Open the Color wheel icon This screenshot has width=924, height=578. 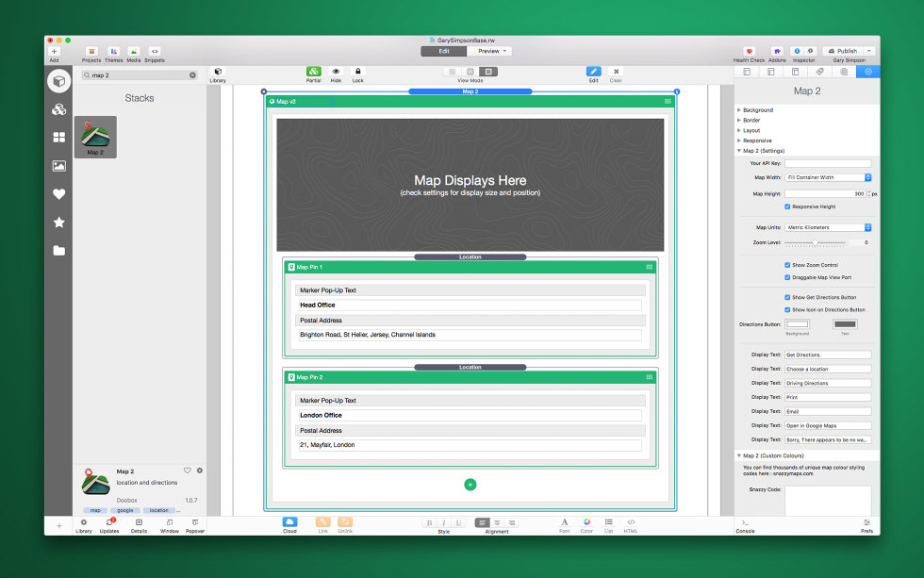point(586,522)
